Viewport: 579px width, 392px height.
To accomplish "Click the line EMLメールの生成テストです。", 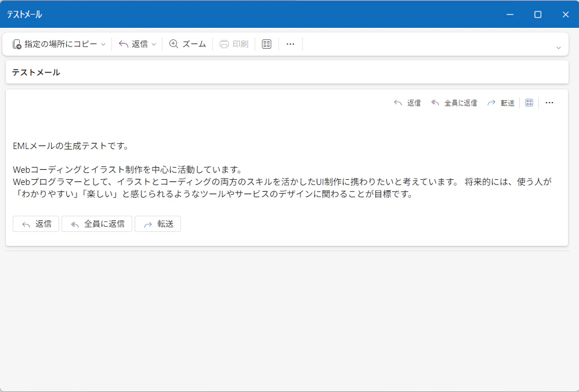I will pos(71,146).
